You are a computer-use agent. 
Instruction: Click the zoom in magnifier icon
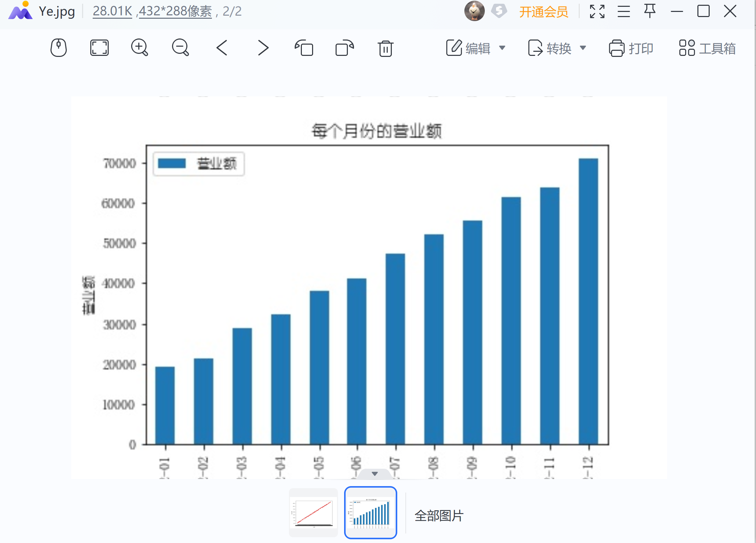pos(139,48)
